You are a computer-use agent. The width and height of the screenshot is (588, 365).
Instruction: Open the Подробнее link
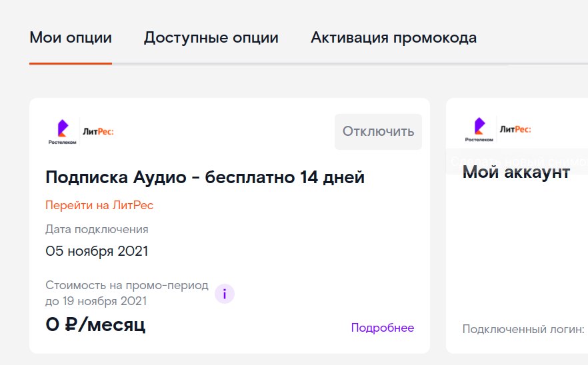coord(383,328)
